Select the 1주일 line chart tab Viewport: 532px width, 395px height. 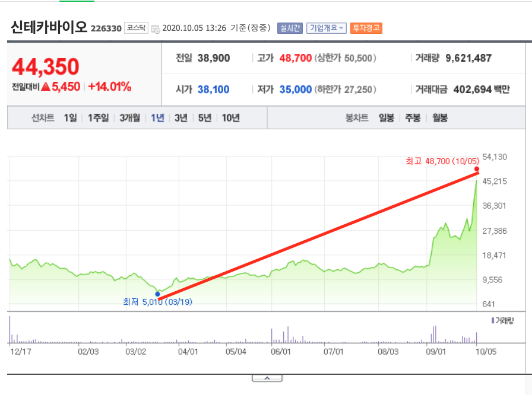click(98, 118)
